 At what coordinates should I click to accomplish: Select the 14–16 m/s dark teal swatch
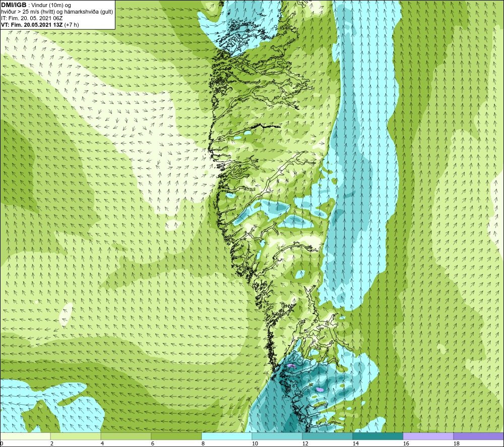377,436
